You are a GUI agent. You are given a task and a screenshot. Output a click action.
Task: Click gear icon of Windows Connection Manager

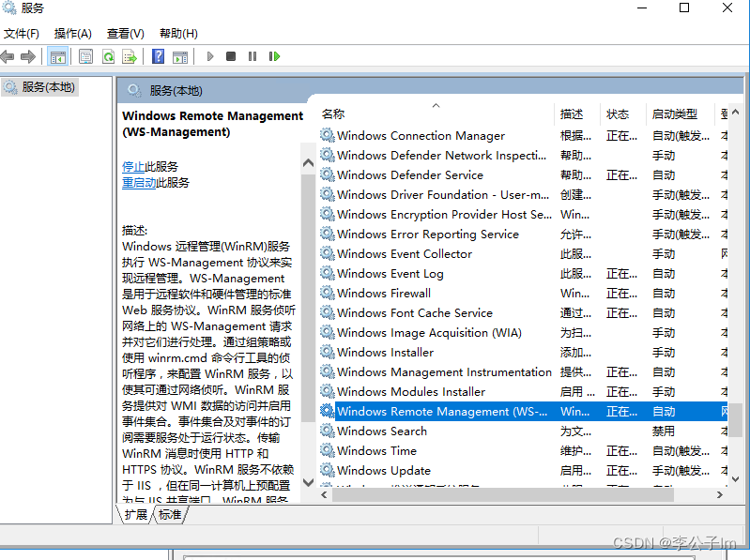coord(328,135)
